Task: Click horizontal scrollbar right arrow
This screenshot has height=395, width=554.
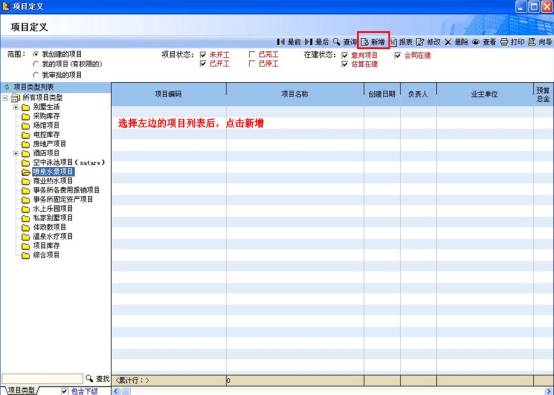Action: (549, 391)
